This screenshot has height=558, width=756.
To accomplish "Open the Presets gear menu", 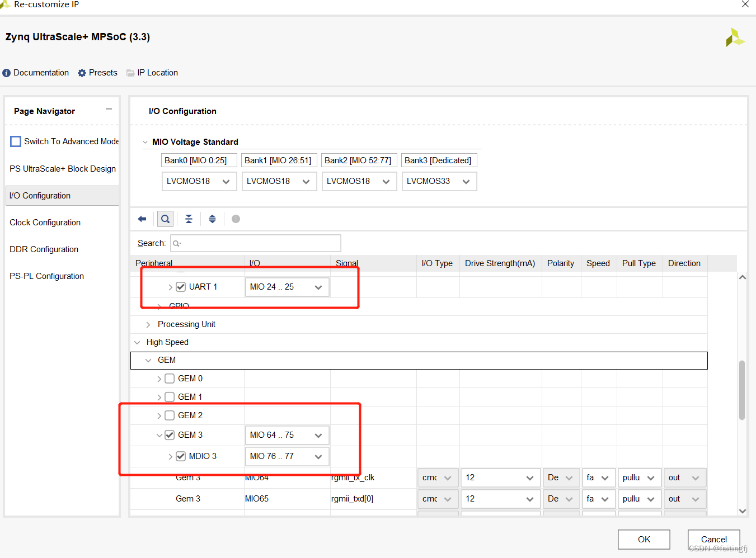I will click(97, 73).
